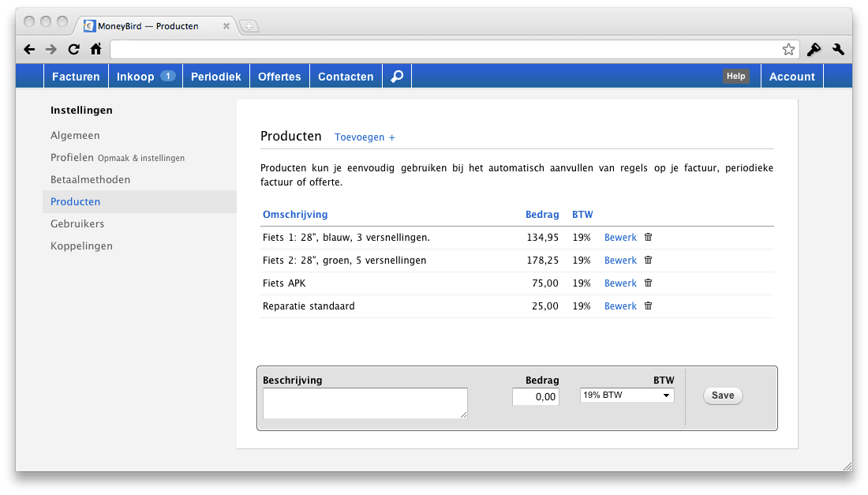Delete the Fiets 1 product with trash icon
Screen dimensions: 868x495
click(x=649, y=237)
